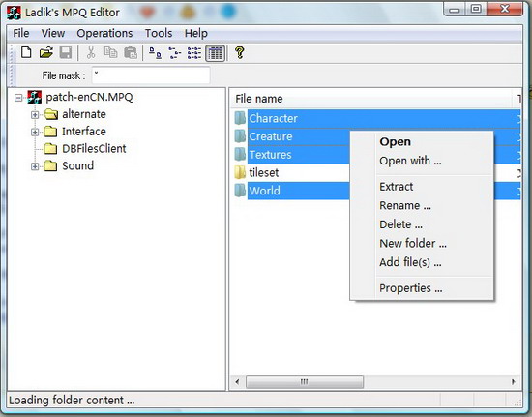Open the Operations menu
The width and height of the screenshot is (532, 417).
click(104, 33)
